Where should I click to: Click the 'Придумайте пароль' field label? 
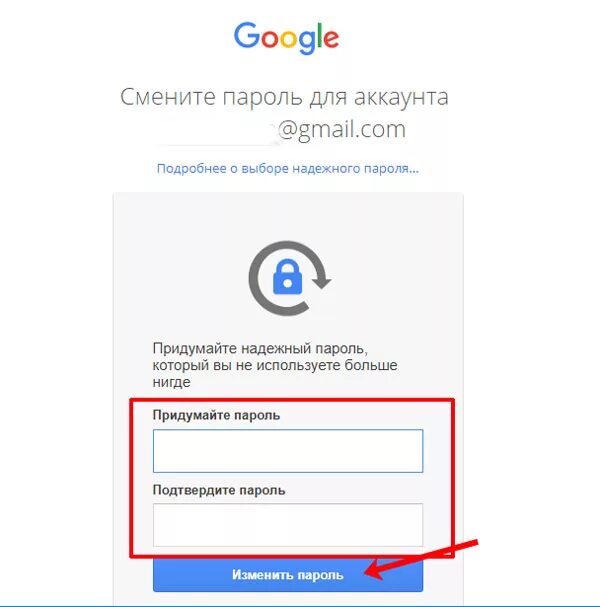tap(216, 415)
